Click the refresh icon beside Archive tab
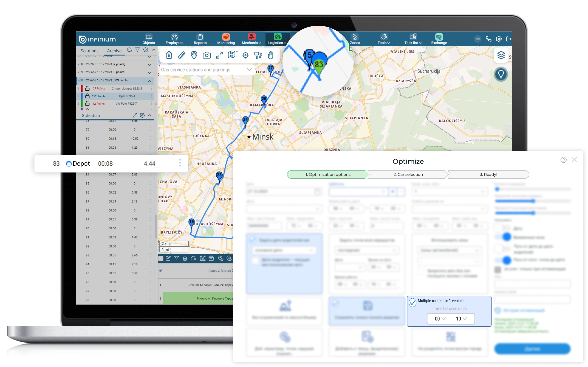Screen dimensions: 588x367 click(x=129, y=50)
